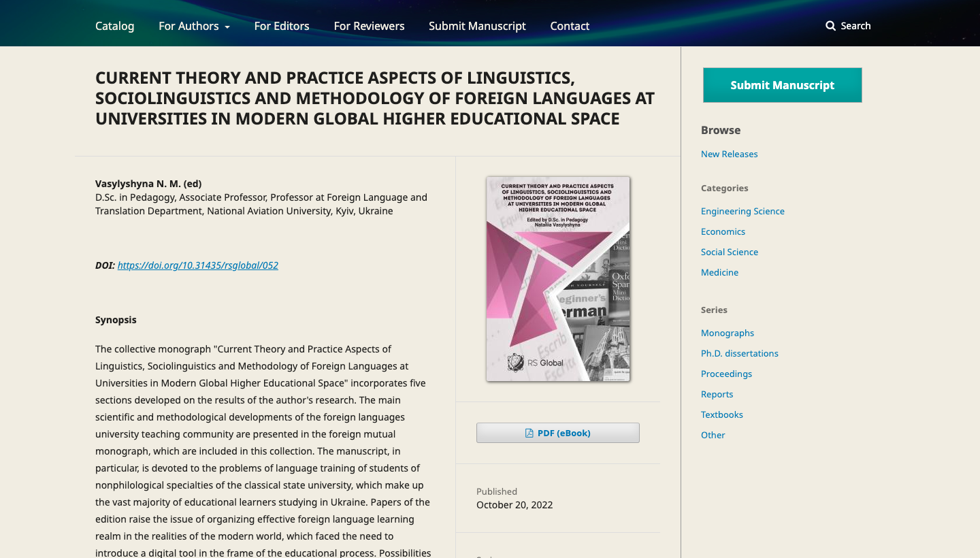Click the PDF file icon in the eBook button

pyautogui.click(x=529, y=433)
